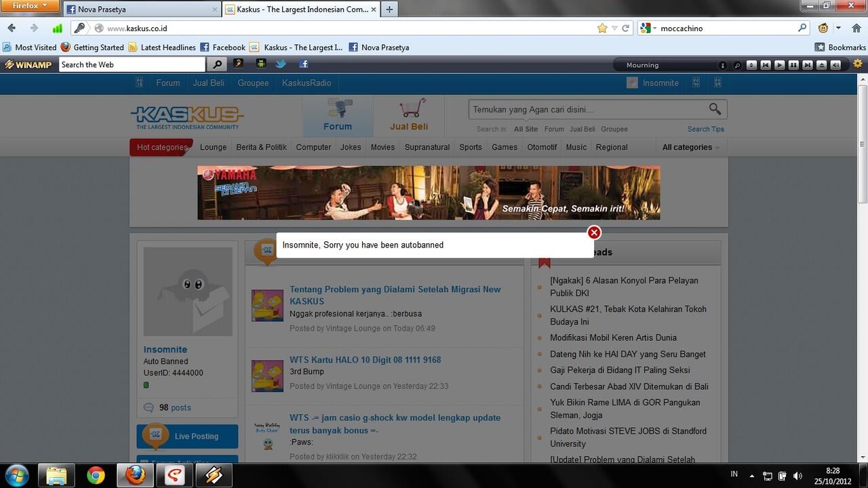
Task: Click the key icon in address bar
Action: pos(80,28)
